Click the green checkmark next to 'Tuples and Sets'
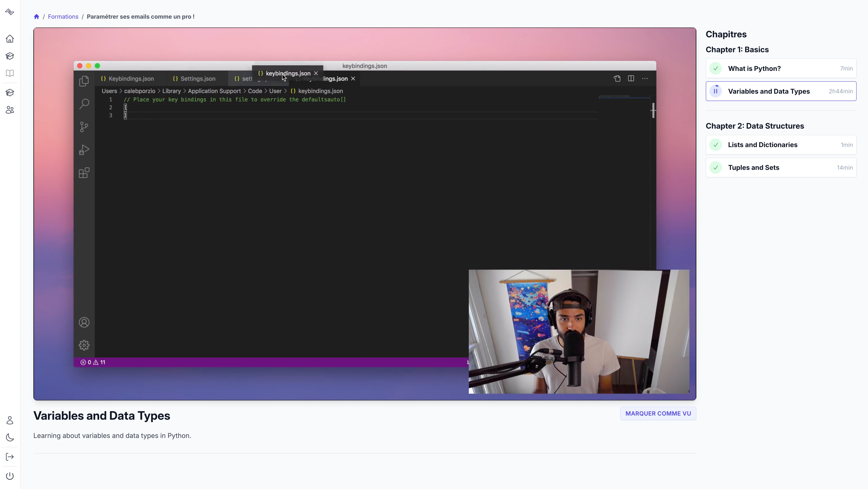 715,168
